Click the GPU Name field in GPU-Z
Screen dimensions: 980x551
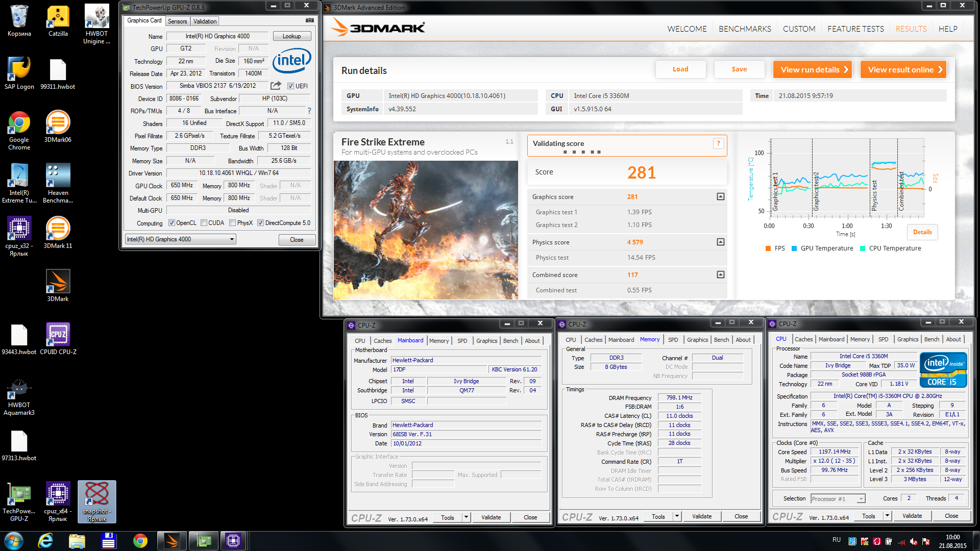(x=217, y=36)
